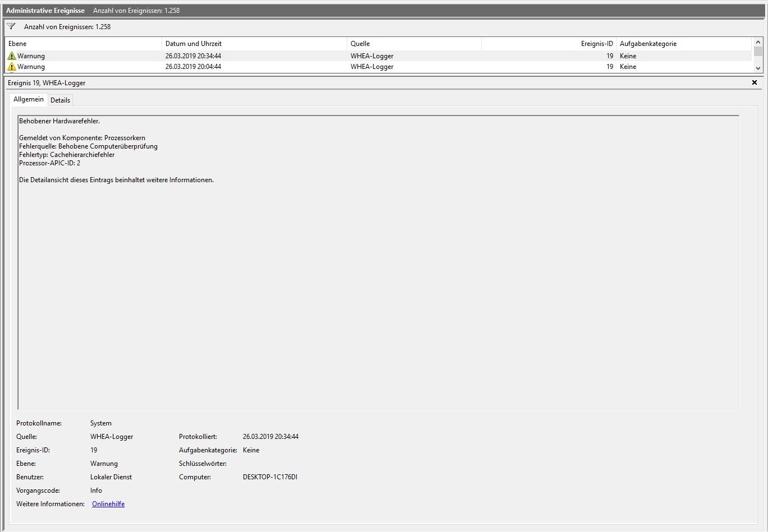The width and height of the screenshot is (768, 532).
Task: Click Quelle value 'WHEA-Logger' in properties
Action: pos(112,437)
